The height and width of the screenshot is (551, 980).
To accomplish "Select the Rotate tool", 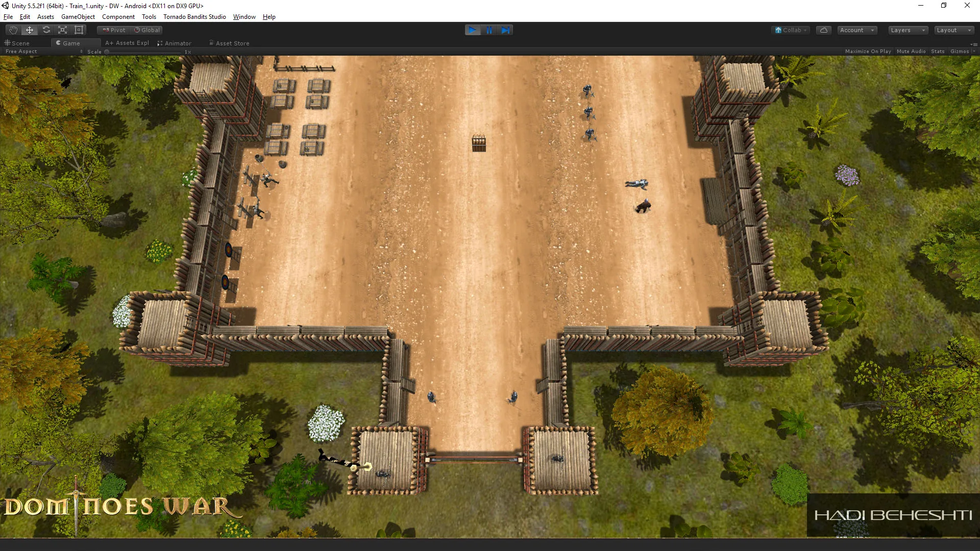I will coord(46,30).
